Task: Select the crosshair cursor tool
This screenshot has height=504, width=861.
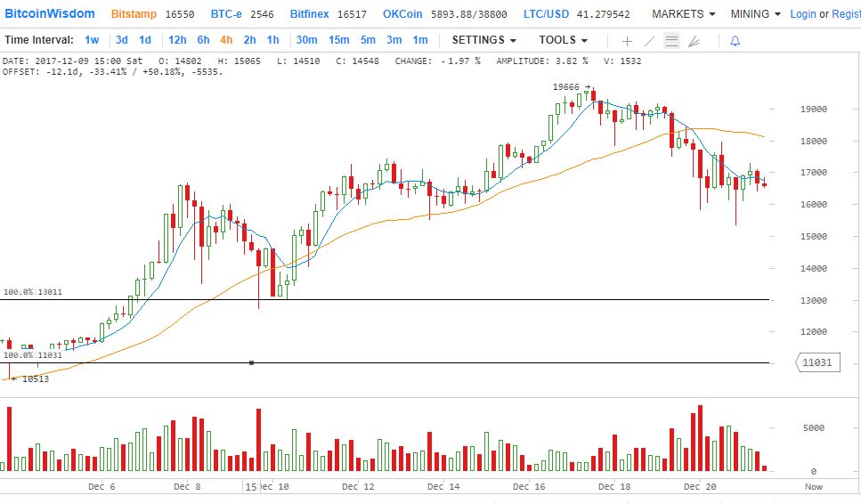Action: tap(627, 41)
